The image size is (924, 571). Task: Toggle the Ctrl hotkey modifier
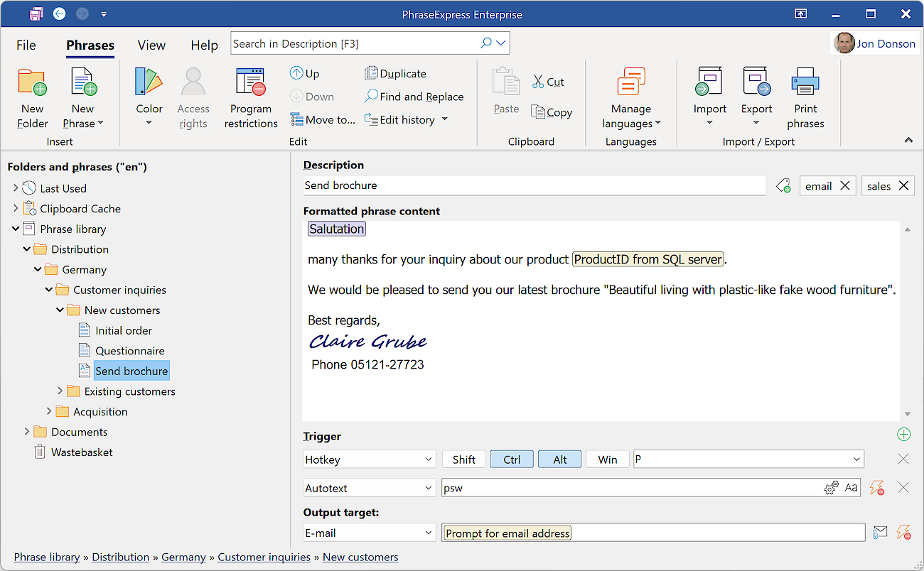tap(512, 459)
